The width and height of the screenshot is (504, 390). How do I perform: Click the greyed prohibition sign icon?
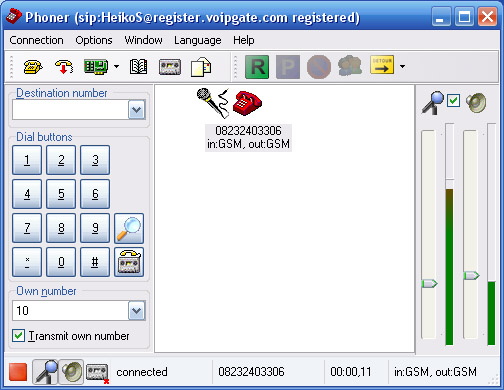[x=319, y=67]
